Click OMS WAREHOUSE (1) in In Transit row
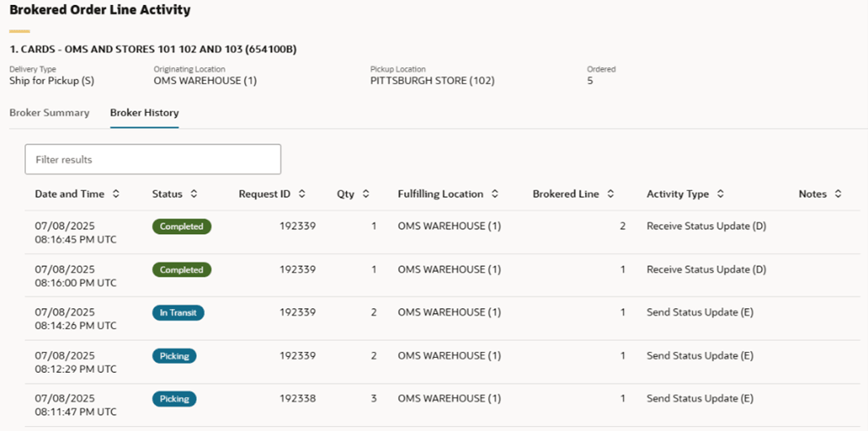Screen dimensions: 868x431 (450, 312)
